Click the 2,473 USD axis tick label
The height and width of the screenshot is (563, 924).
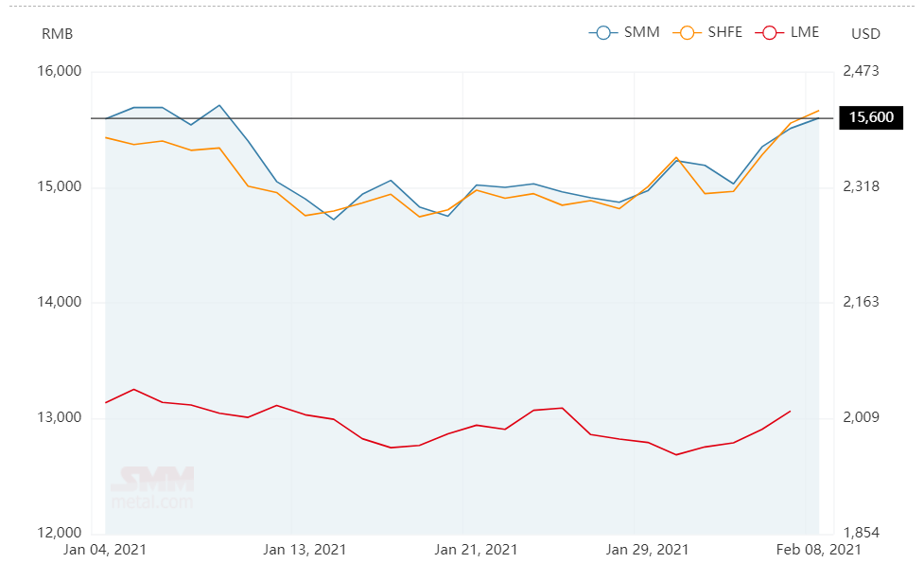coord(860,72)
